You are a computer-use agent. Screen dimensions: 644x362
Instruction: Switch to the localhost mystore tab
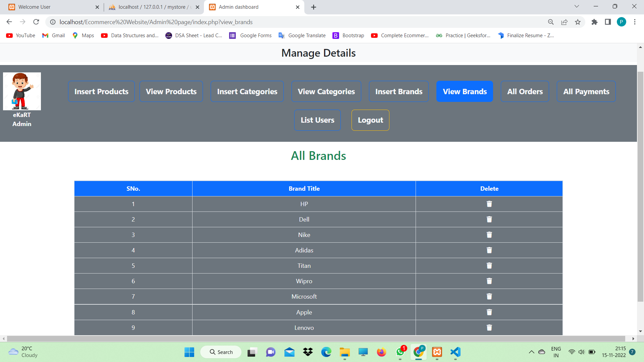(151, 7)
